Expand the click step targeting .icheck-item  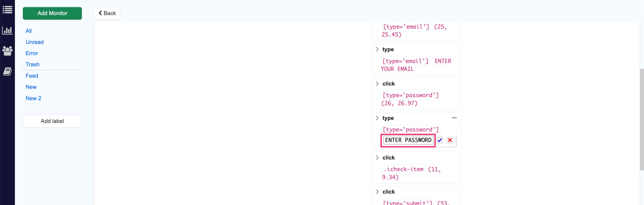click(x=377, y=157)
